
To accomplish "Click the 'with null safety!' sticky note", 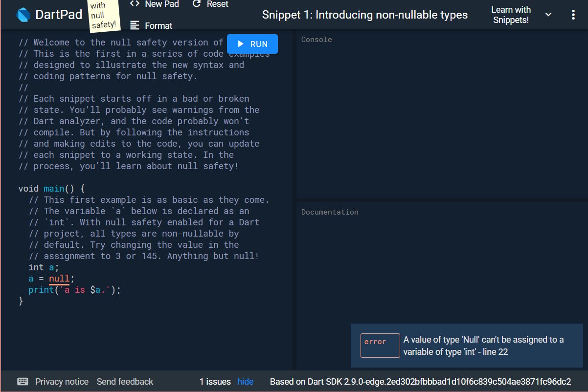I will (104, 15).
